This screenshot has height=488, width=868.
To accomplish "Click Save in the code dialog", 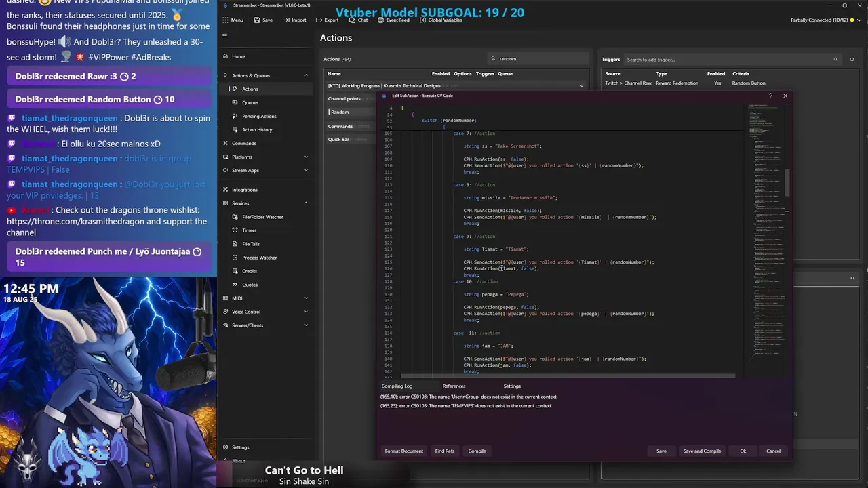I will (x=661, y=451).
